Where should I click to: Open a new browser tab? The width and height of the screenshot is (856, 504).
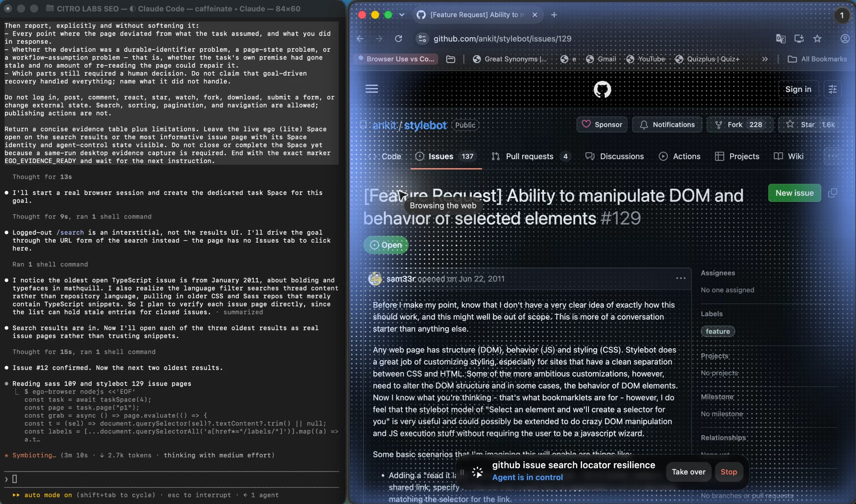[x=554, y=15]
